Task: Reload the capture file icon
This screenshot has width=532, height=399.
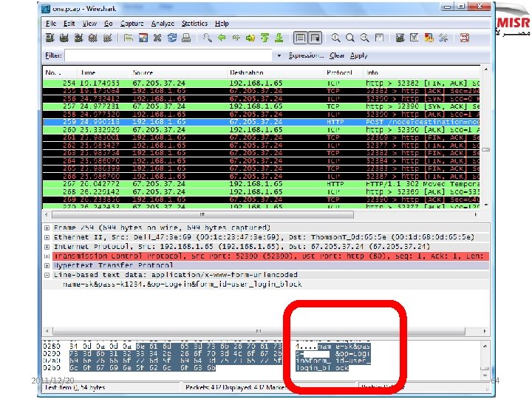Action: (x=171, y=38)
